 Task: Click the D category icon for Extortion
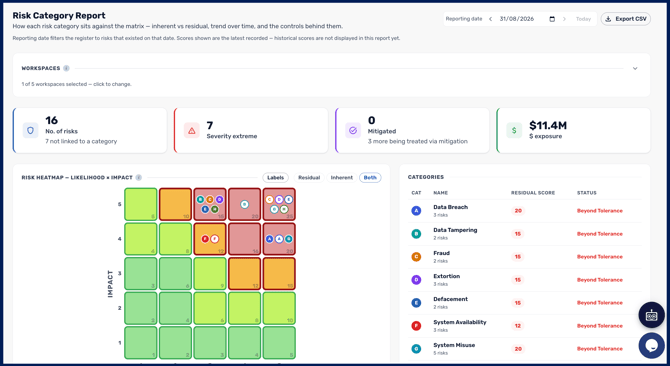tap(416, 280)
